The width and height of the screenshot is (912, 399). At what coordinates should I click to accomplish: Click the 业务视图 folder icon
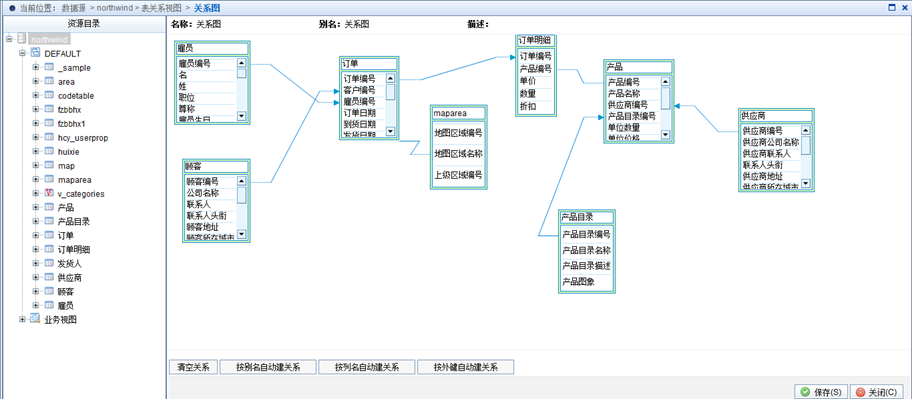click(x=35, y=319)
